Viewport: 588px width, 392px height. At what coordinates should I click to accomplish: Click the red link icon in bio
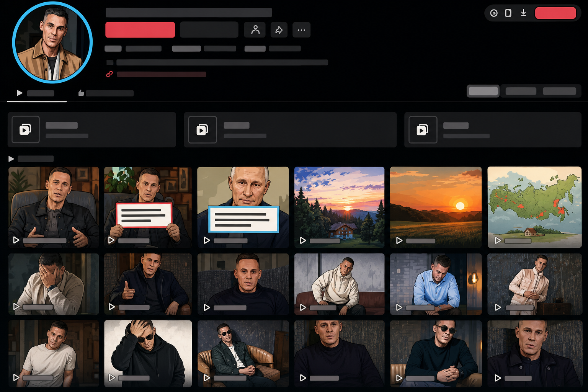point(109,74)
